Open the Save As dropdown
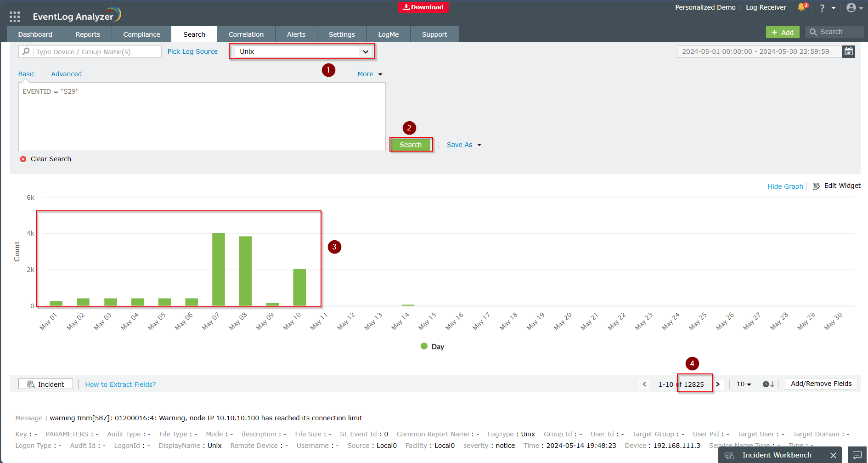The height and width of the screenshot is (463, 868). 464,145
